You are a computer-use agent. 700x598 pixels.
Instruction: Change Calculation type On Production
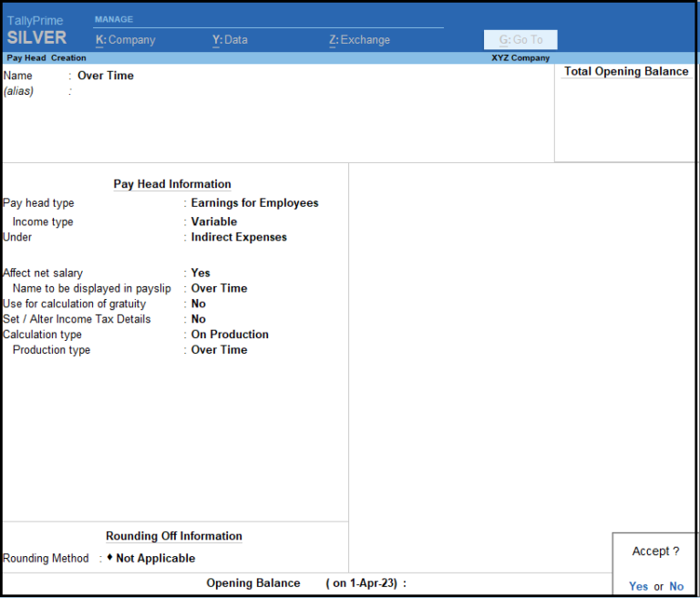coord(230,334)
